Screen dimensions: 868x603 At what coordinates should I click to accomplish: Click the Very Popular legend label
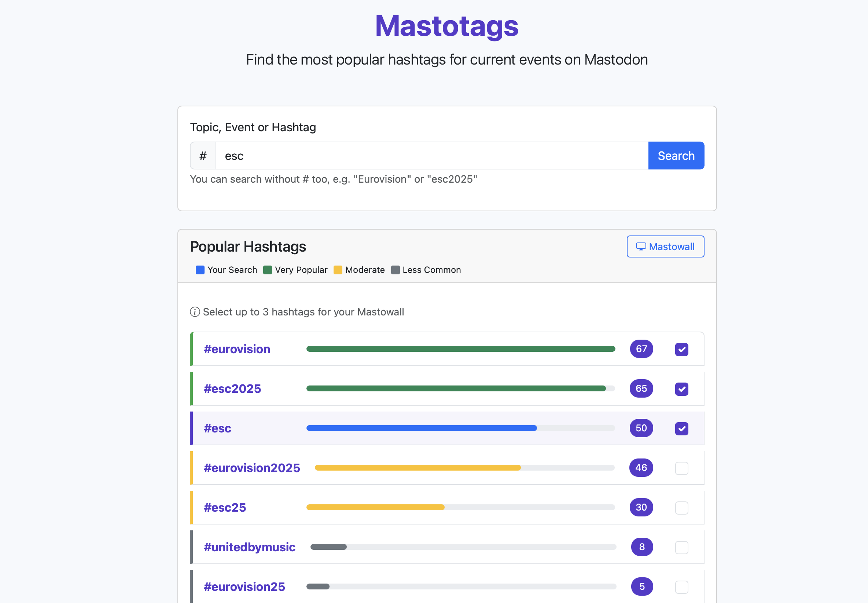(301, 270)
